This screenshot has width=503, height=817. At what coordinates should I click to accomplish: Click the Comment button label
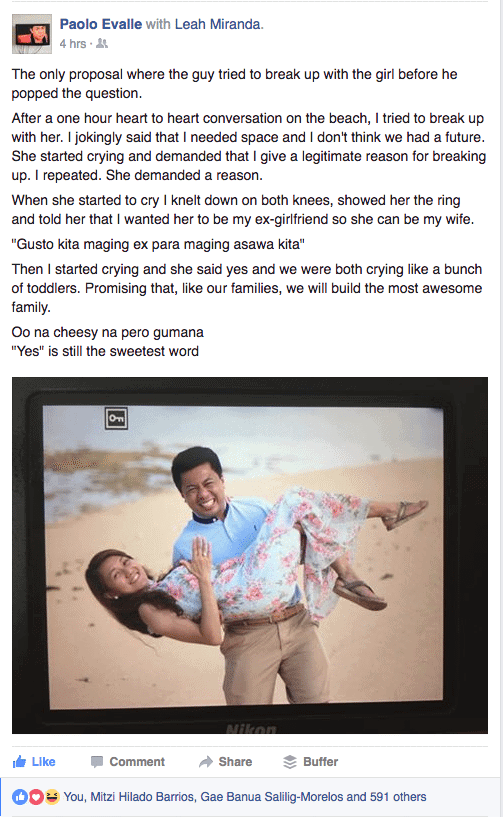pyautogui.click(x=137, y=762)
